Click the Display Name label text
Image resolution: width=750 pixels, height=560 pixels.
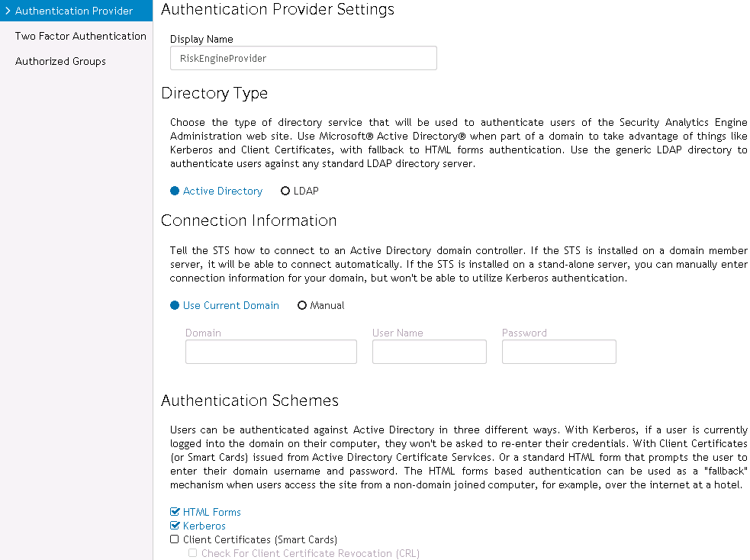(201, 39)
